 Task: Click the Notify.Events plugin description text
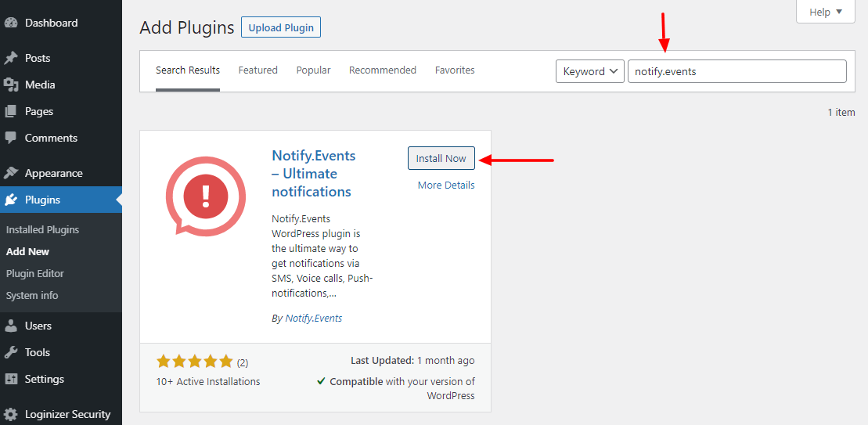coord(322,256)
